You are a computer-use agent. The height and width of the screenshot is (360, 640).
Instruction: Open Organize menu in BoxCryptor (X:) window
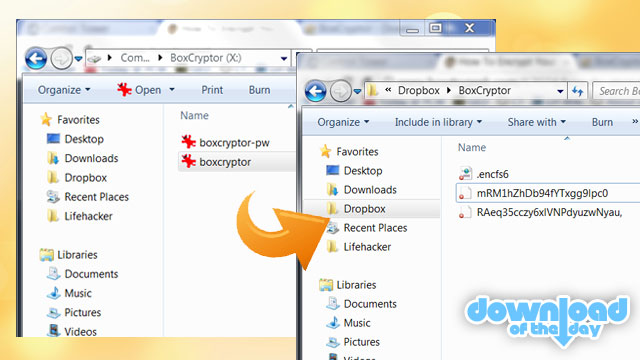64,90
